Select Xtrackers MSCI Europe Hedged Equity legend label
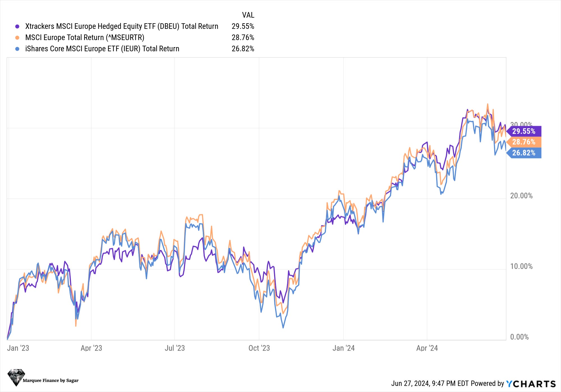Image resolution: width=561 pixels, height=392 pixels. (121, 26)
